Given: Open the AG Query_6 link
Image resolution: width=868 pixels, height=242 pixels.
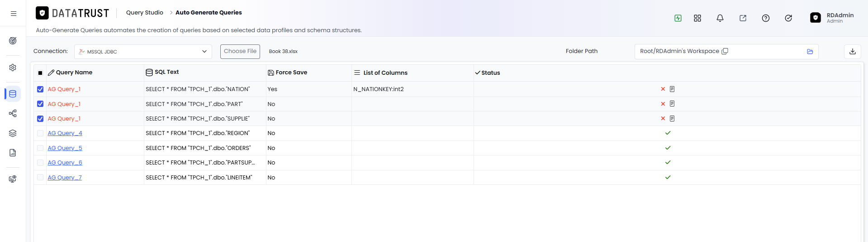Looking at the screenshot, I should (65, 163).
